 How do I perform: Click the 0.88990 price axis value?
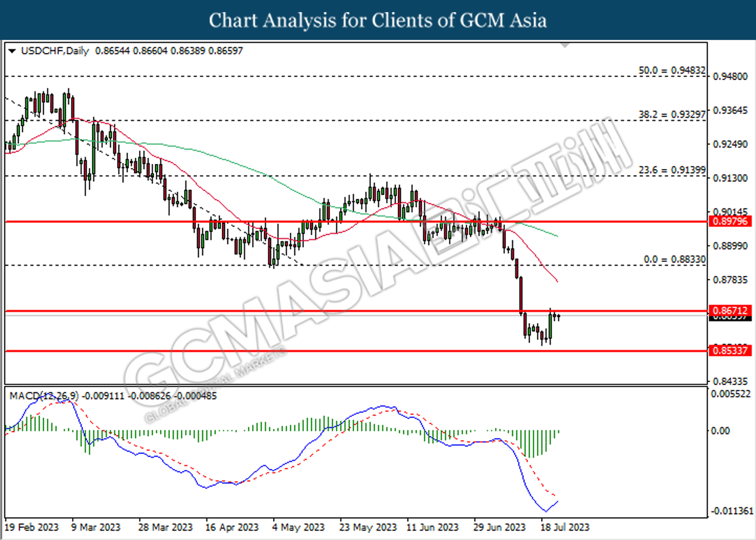coord(730,246)
